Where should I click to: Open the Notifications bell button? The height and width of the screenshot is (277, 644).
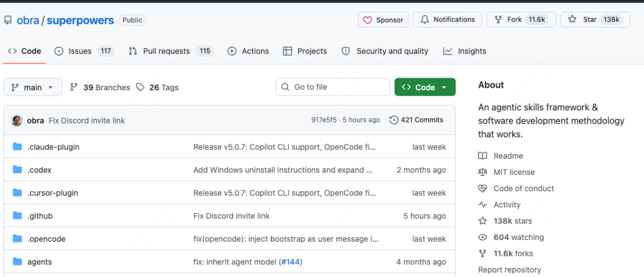[x=447, y=20]
